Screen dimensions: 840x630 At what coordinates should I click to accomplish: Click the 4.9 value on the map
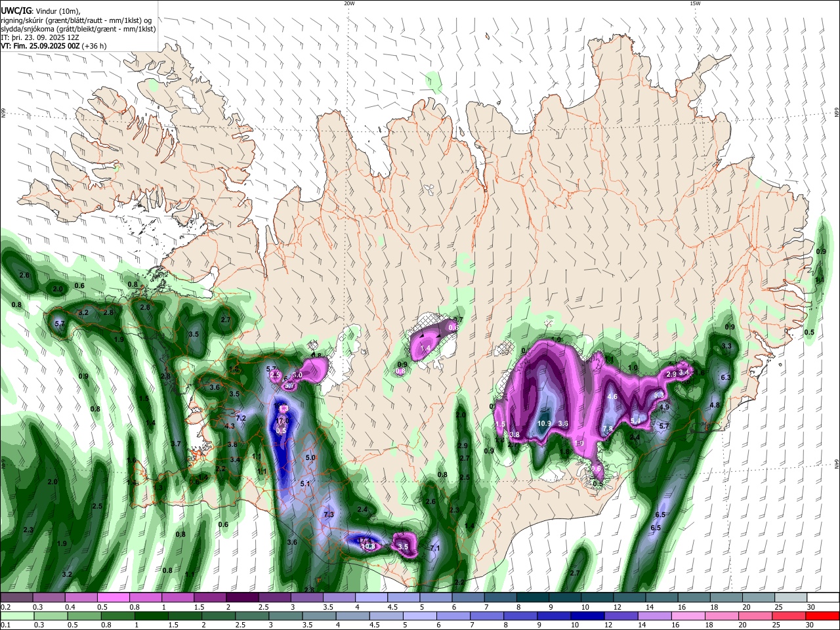coord(663,407)
